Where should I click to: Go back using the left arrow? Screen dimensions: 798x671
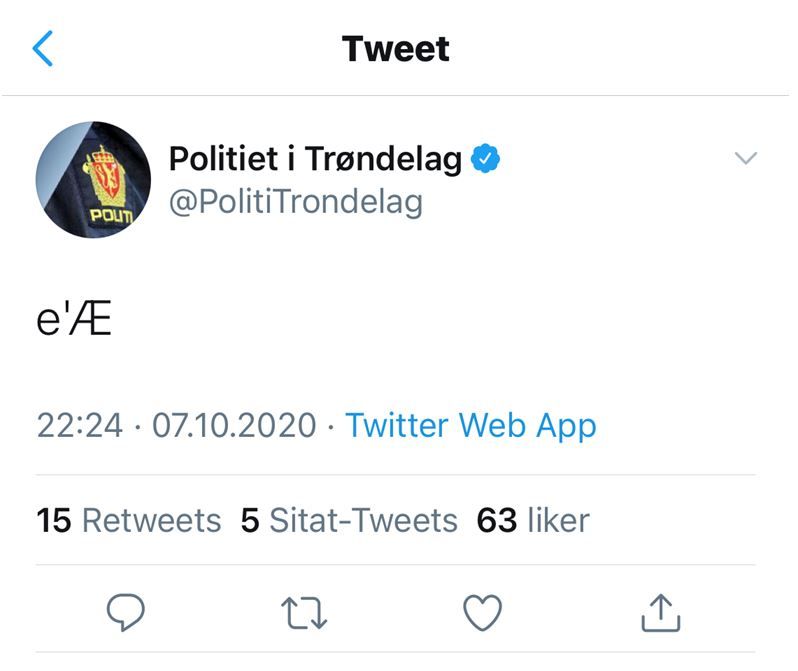point(43,48)
